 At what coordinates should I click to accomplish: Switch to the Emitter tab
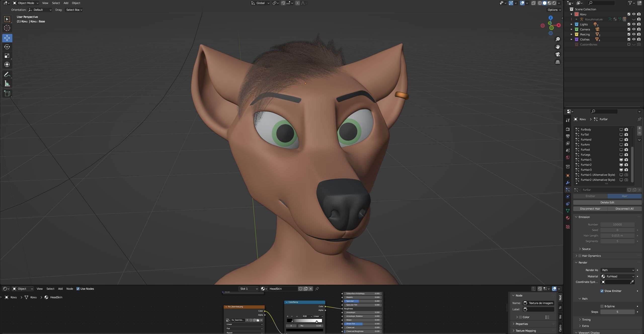[x=590, y=196]
